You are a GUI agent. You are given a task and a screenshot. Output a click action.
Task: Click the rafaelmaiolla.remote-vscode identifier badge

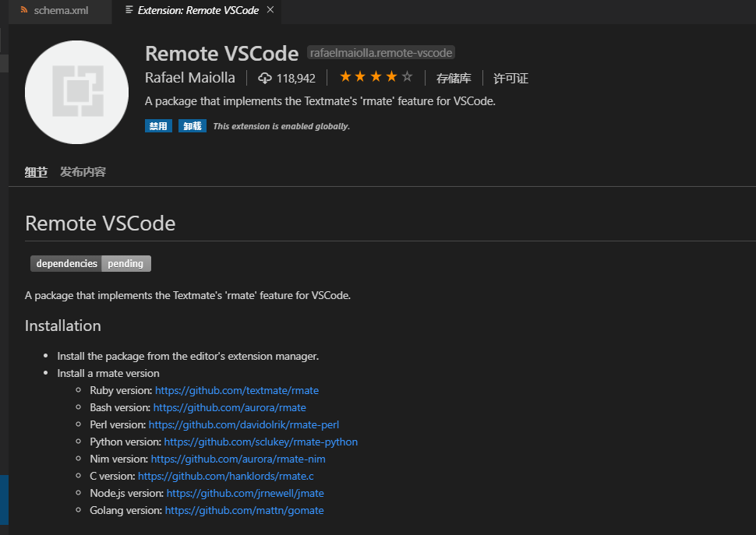click(380, 52)
